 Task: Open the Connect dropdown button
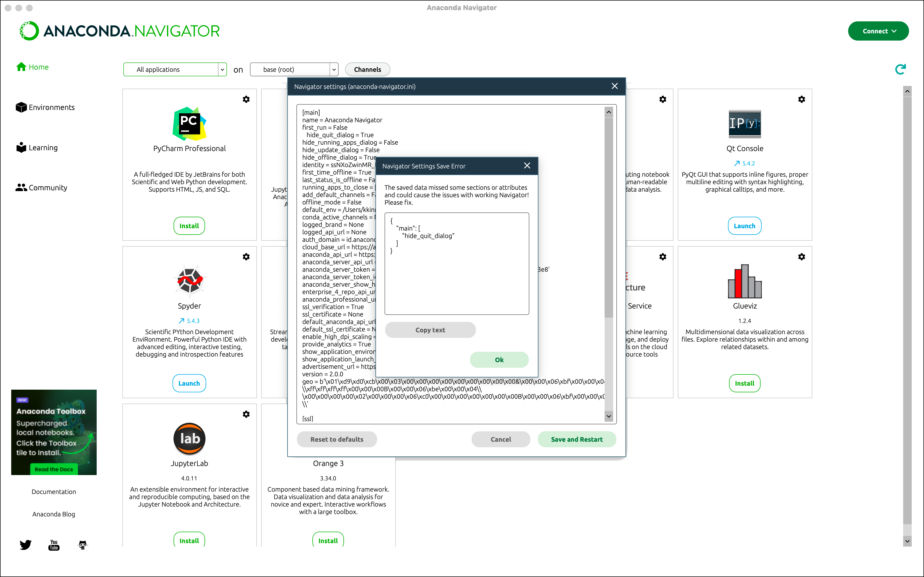[x=878, y=31]
